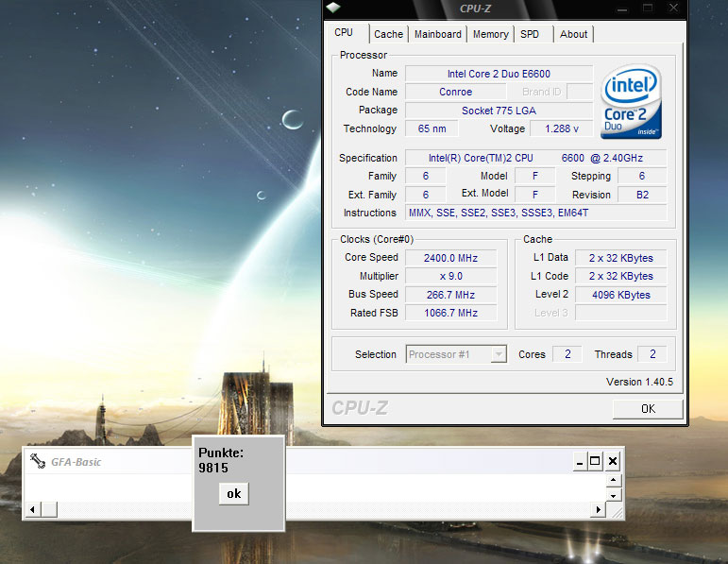Click the Voltage value '1.288 v'
The height and width of the screenshot is (564, 728).
click(561, 128)
